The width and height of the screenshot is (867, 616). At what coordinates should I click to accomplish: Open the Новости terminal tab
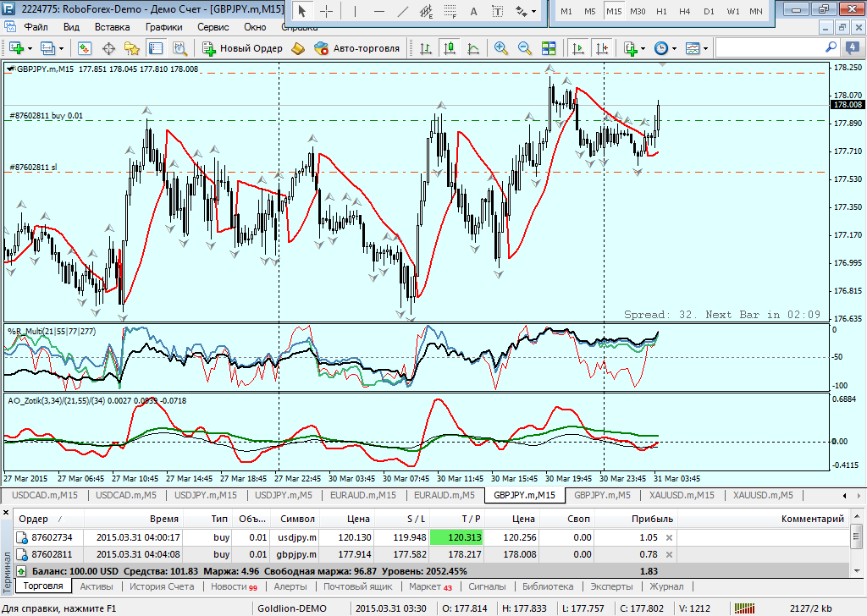point(234,586)
